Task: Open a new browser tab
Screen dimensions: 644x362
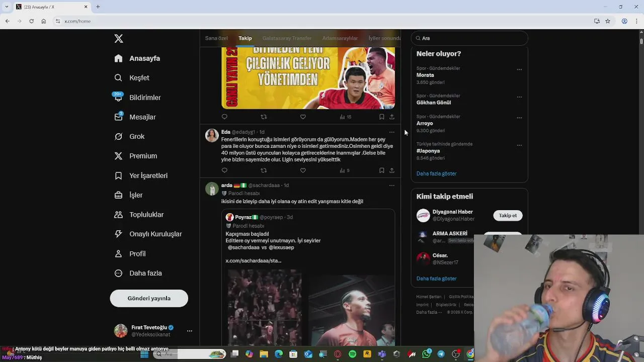Action: tap(98, 7)
